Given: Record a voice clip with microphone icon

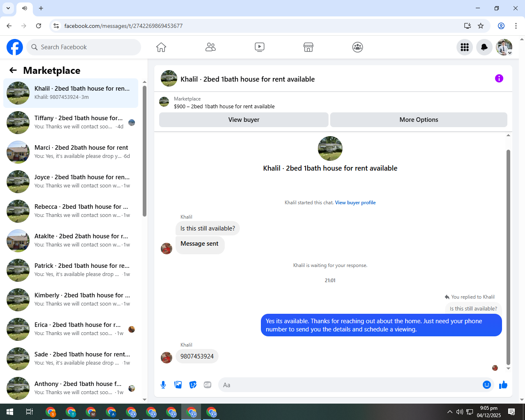Looking at the screenshot, I should coord(163,385).
